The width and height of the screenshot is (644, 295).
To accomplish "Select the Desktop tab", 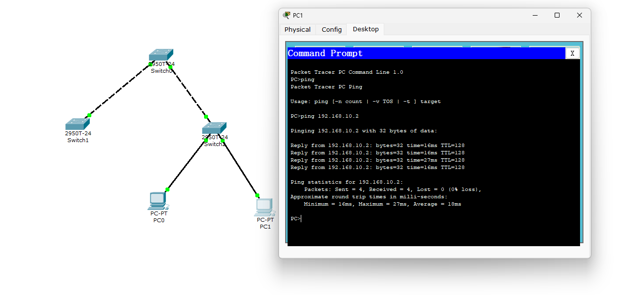I will pyautogui.click(x=366, y=29).
